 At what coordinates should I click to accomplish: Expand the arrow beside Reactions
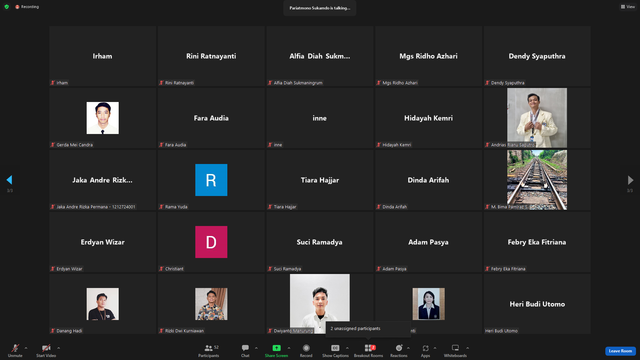tap(408, 348)
